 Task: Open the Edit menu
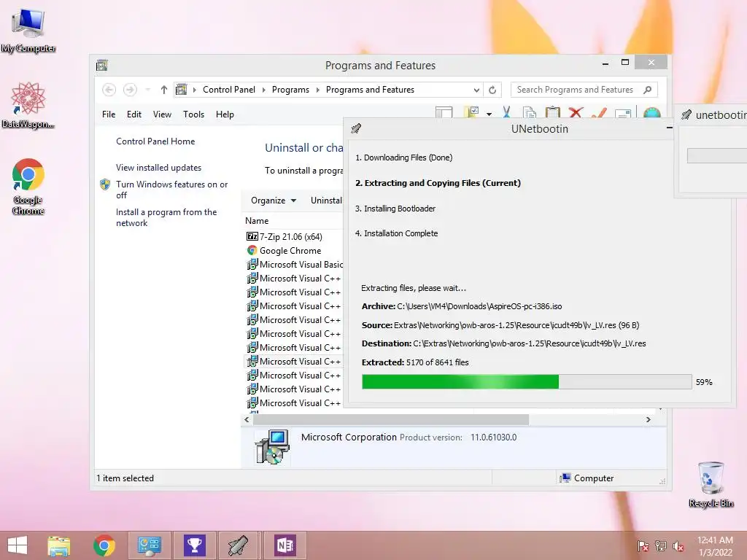[x=134, y=114]
